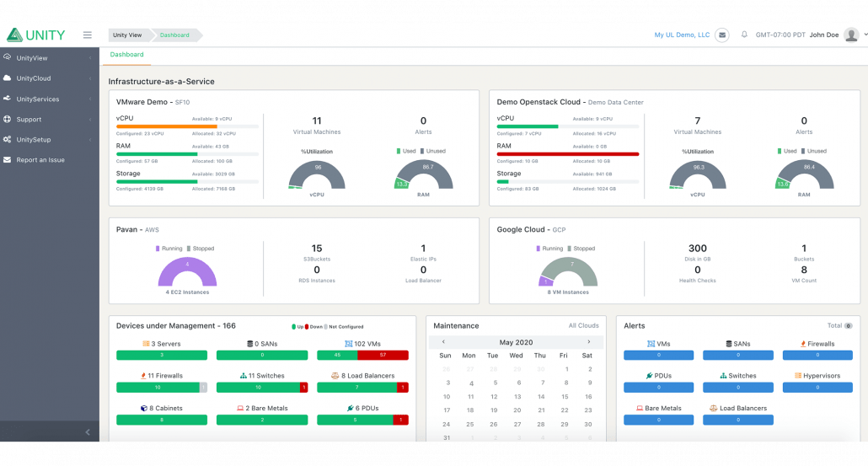Click the 2 Bare Metals icon
The image size is (868, 466).
[240, 409]
